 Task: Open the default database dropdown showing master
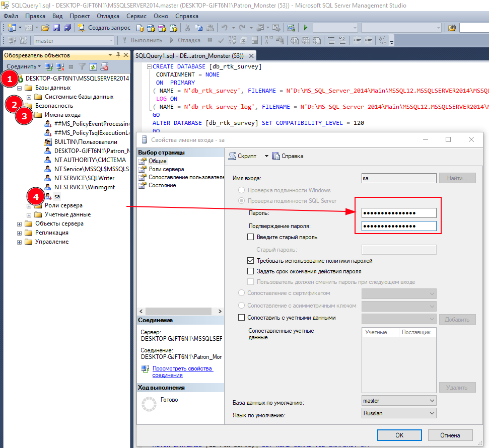pos(399,401)
